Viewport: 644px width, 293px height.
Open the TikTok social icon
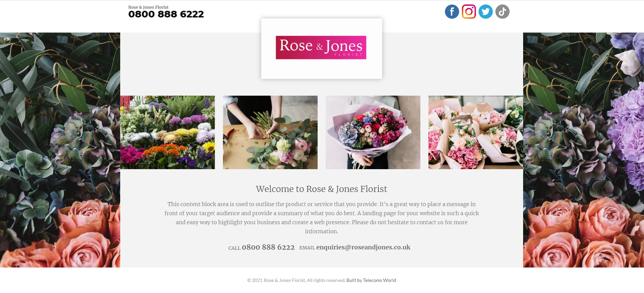click(x=502, y=12)
